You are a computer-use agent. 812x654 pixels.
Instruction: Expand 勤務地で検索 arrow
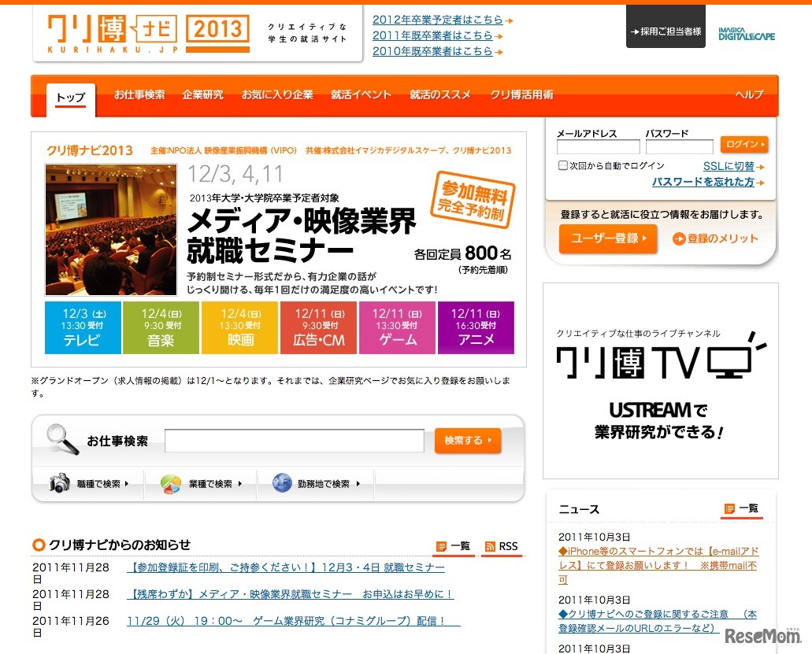pos(358,484)
